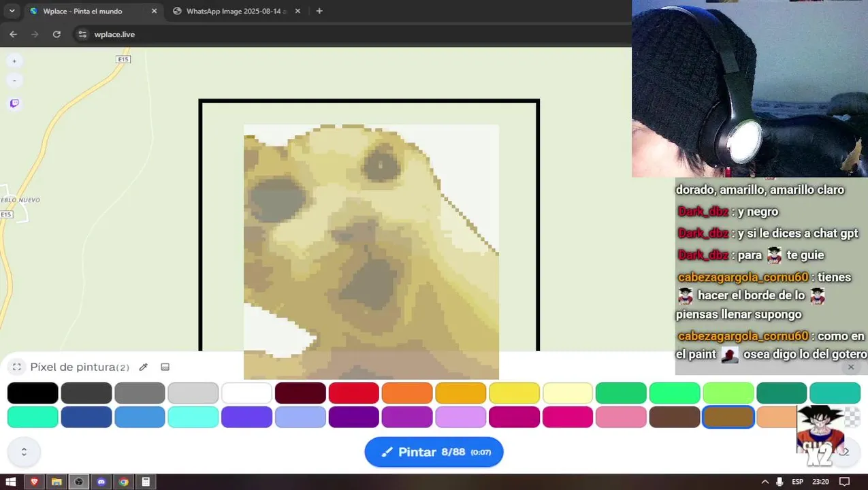Image resolution: width=868 pixels, height=490 pixels.
Task: Open File Explorer from taskbar
Action: pos(57,482)
